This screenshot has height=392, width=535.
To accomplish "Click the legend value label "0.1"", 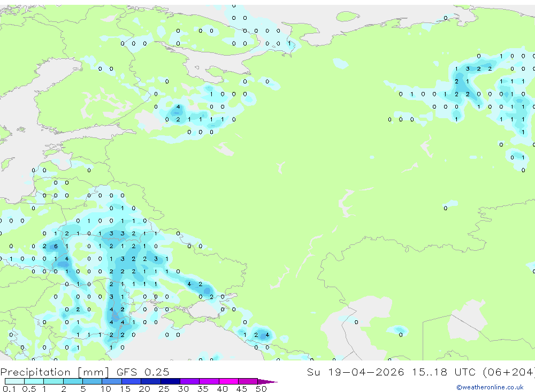I will click(x=9, y=389).
